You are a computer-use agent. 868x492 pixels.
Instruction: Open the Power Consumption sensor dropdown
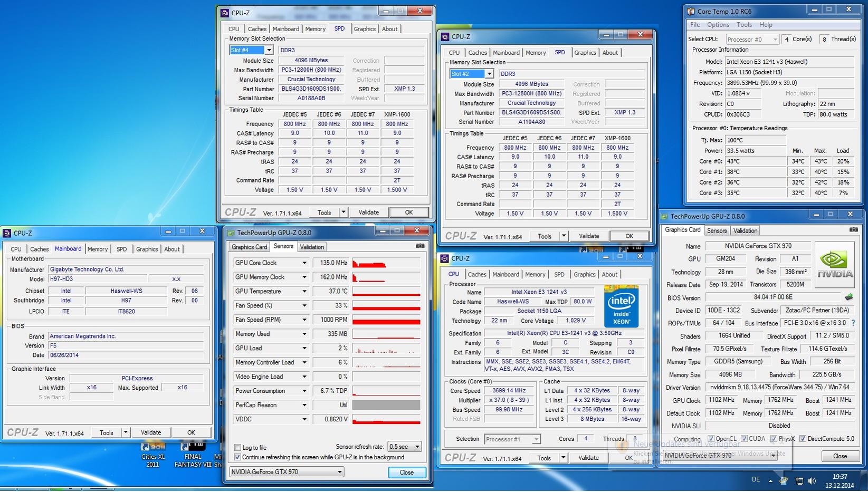point(304,391)
